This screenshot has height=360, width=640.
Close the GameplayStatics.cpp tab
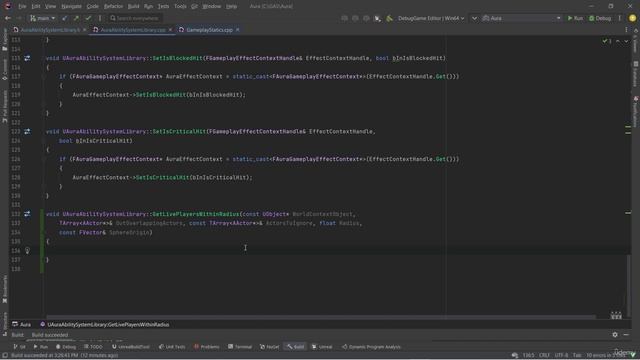[238, 30]
